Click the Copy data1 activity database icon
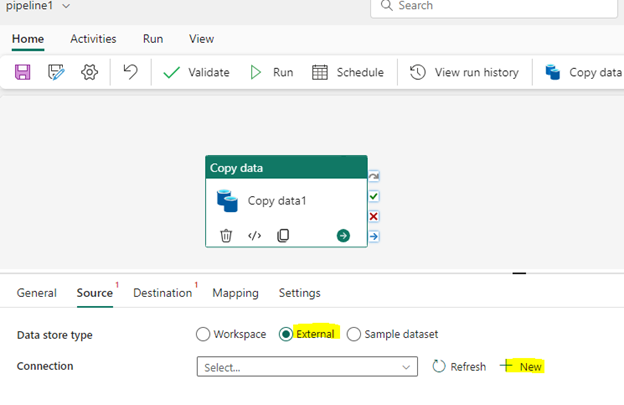624x405 pixels. (x=227, y=201)
